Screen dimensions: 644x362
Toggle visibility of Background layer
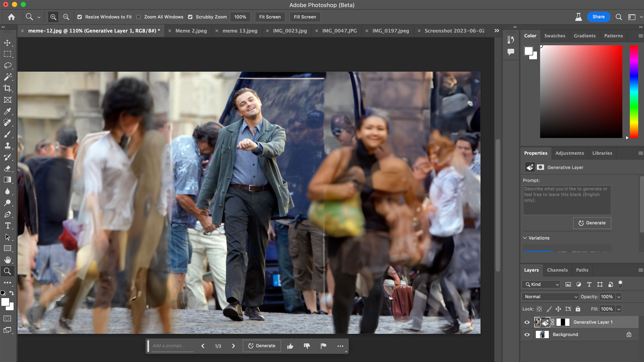coord(527,334)
